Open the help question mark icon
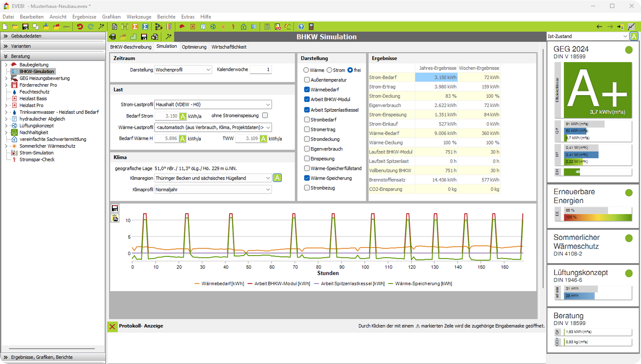Image resolution: width=641 pixels, height=364 pixels. (x=301, y=26)
